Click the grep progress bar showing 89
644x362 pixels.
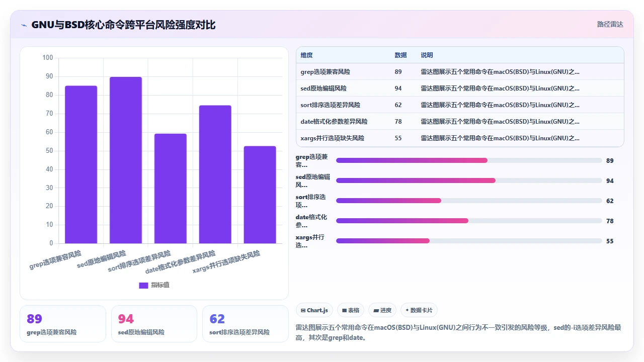(x=469, y=160)
